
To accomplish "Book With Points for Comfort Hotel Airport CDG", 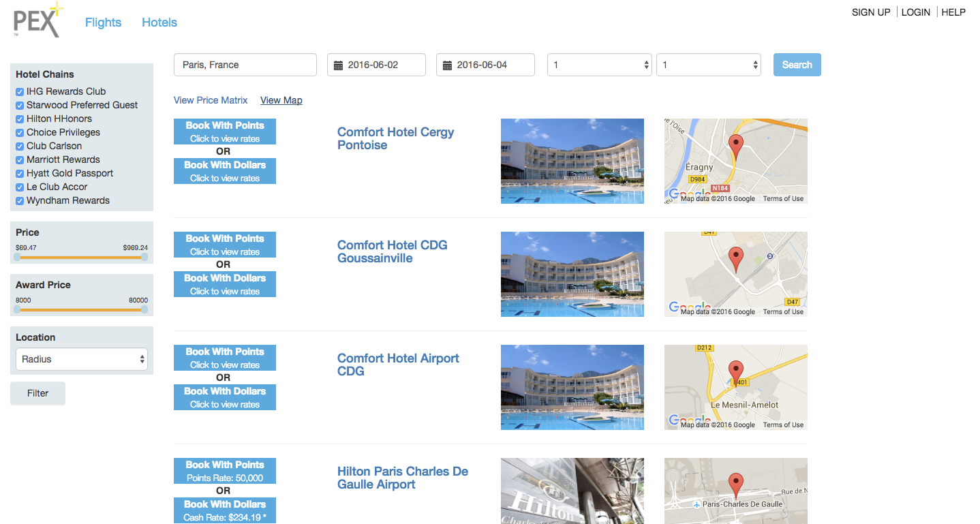I will coord(225,358).
